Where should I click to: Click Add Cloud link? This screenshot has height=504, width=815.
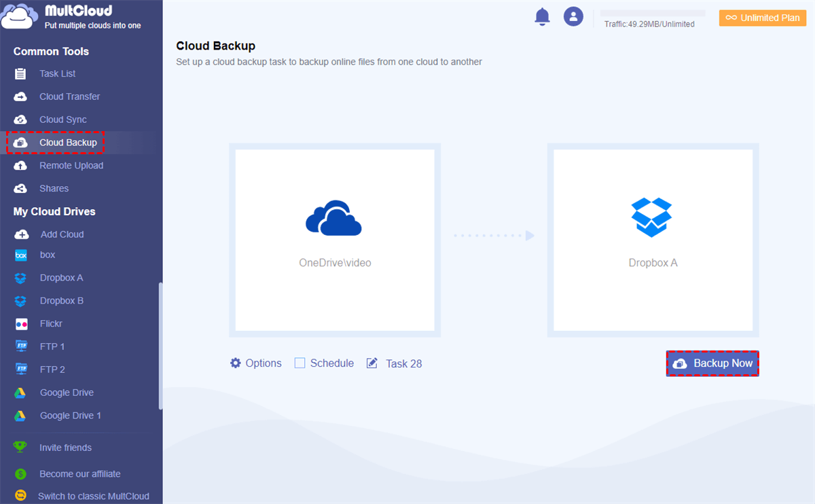pos(62,234)
